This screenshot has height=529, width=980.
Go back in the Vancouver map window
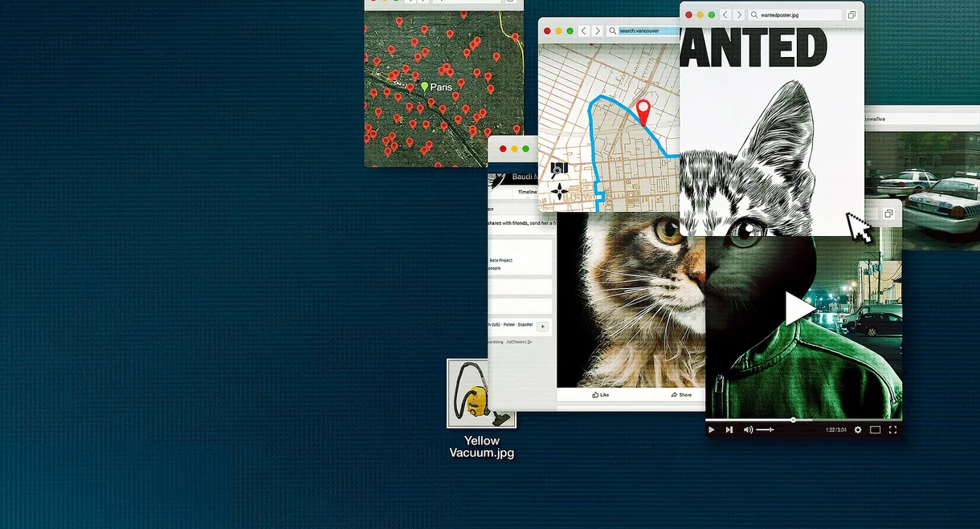584,31
